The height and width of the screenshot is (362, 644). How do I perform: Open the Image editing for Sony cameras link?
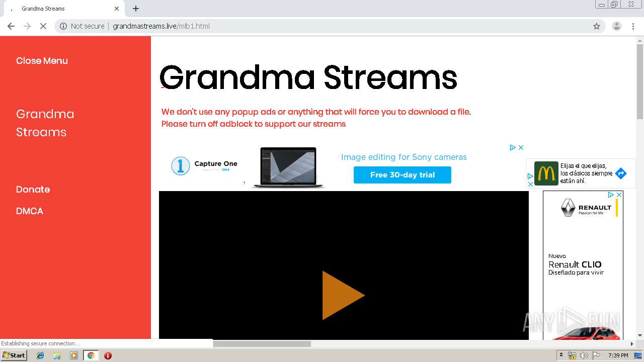point(404,157)
